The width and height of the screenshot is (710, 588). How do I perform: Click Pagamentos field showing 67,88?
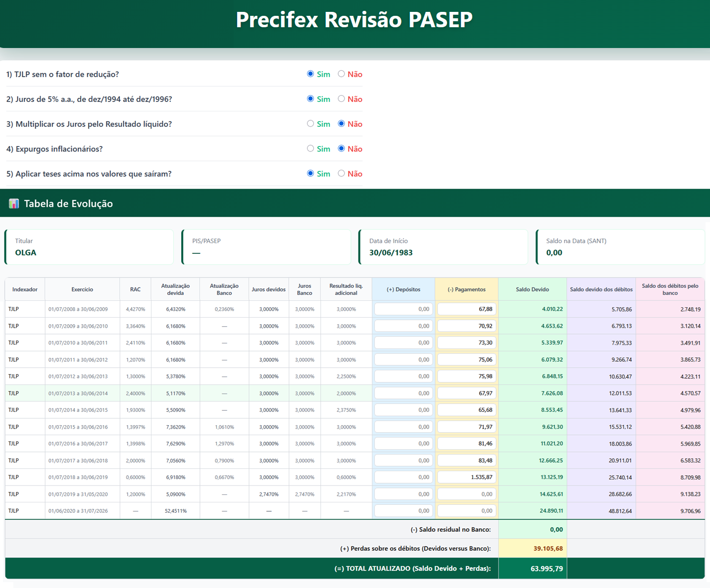467,309
